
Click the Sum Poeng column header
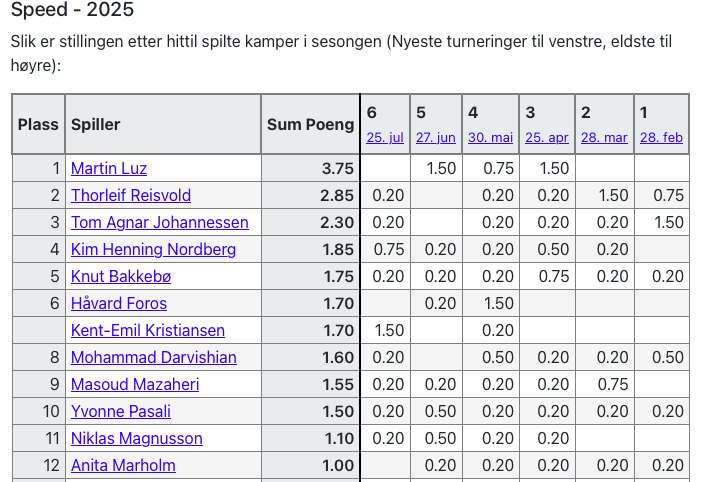point(310,125)
